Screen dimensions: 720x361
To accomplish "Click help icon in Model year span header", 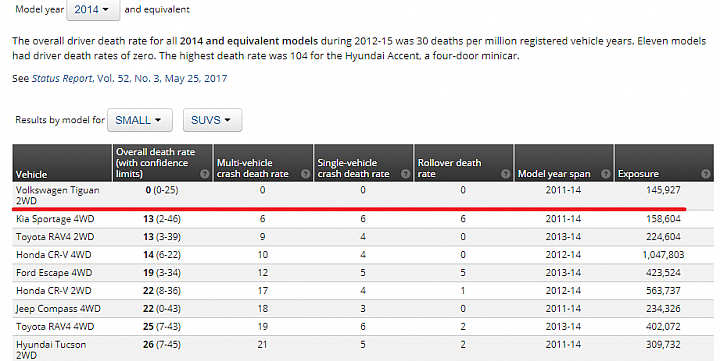I will [606, 174].
